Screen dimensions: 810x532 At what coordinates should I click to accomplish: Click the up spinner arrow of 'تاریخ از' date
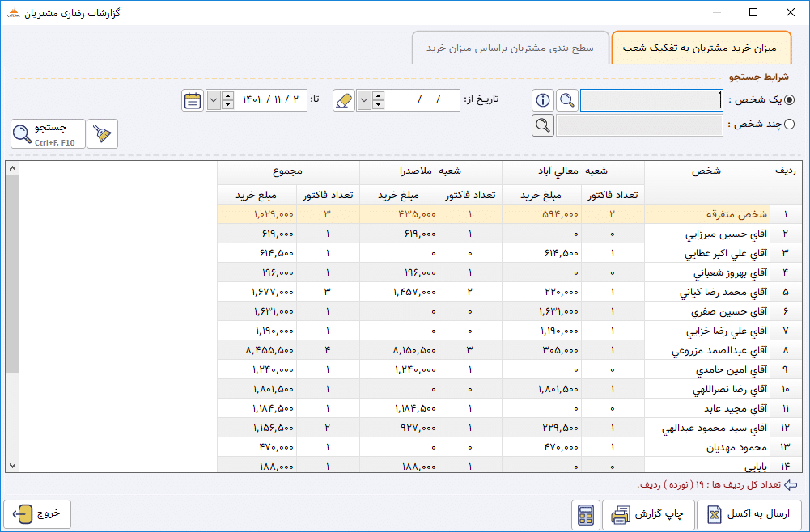(x=378, y=95)
